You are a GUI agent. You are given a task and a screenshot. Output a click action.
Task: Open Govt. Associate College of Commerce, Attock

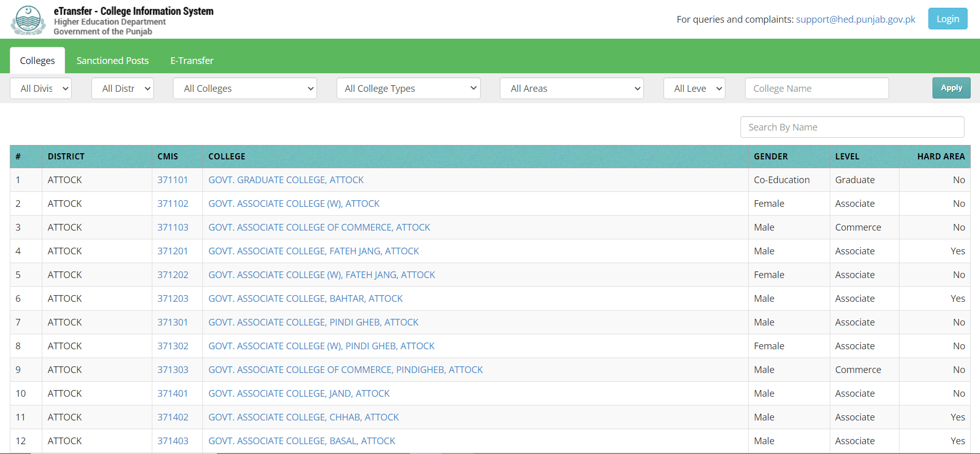pos(319,228)
